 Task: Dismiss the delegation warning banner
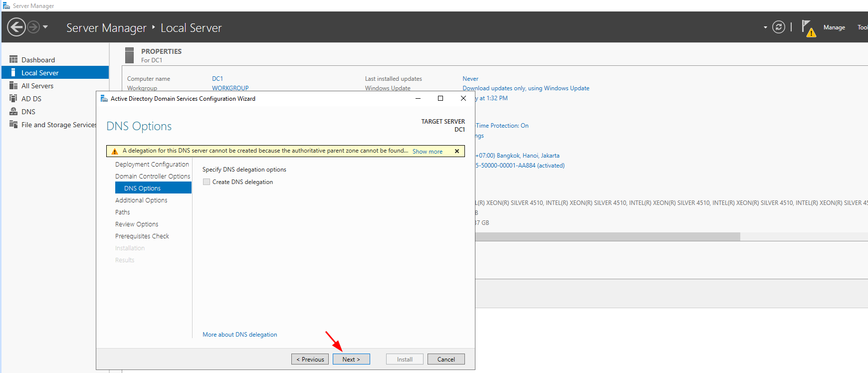(x=457, y=151)
